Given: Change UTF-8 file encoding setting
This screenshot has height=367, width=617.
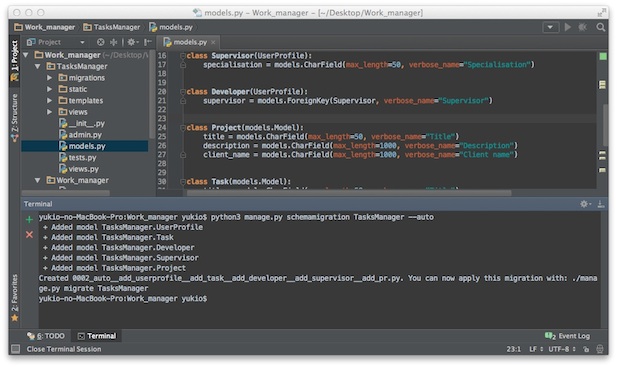Looking at the screenshot, I should [x=562, y=349].
